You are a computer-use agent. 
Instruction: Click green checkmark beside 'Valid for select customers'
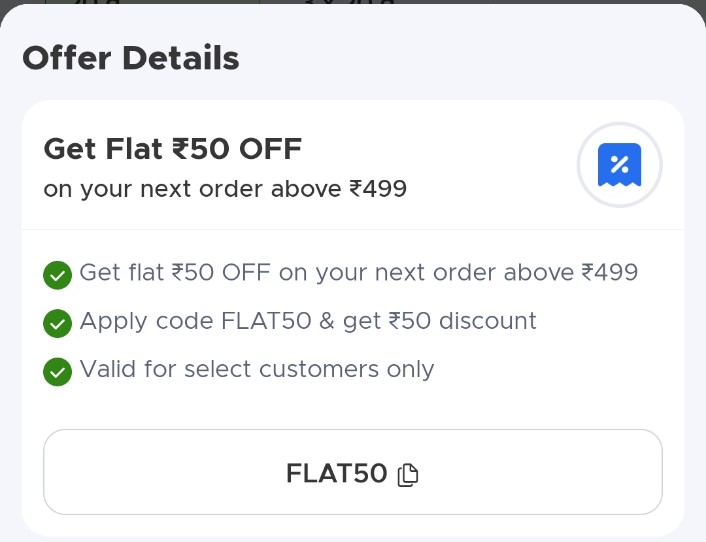pos(58,371)
